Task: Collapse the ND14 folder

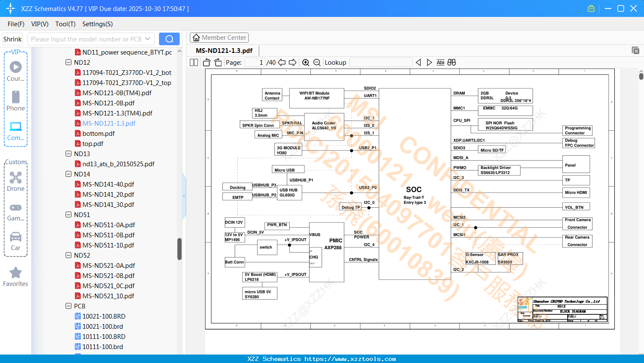Action: pos(69,174)
